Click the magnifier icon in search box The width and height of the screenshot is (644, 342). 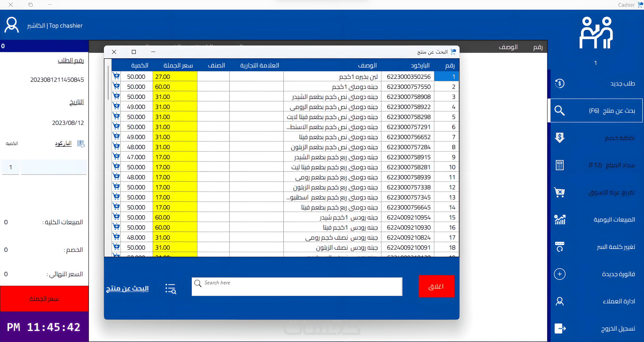(x=198, y=283)
